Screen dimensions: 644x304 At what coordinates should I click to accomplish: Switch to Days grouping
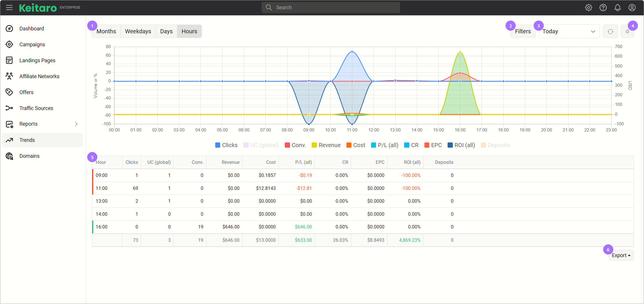coord(166,31)
